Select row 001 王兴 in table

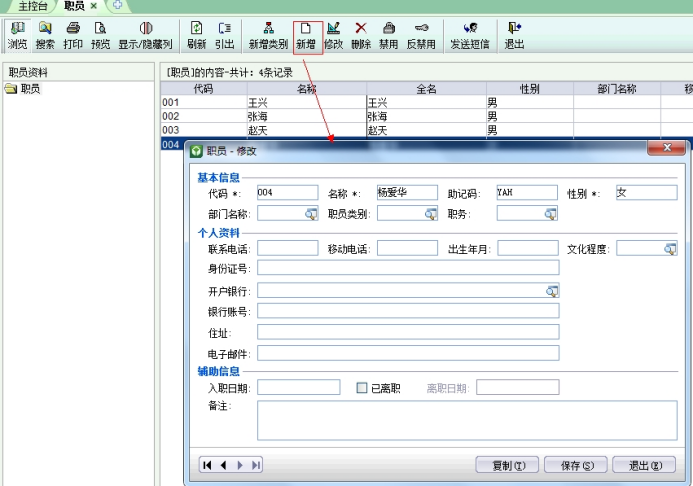click(426, 103)
